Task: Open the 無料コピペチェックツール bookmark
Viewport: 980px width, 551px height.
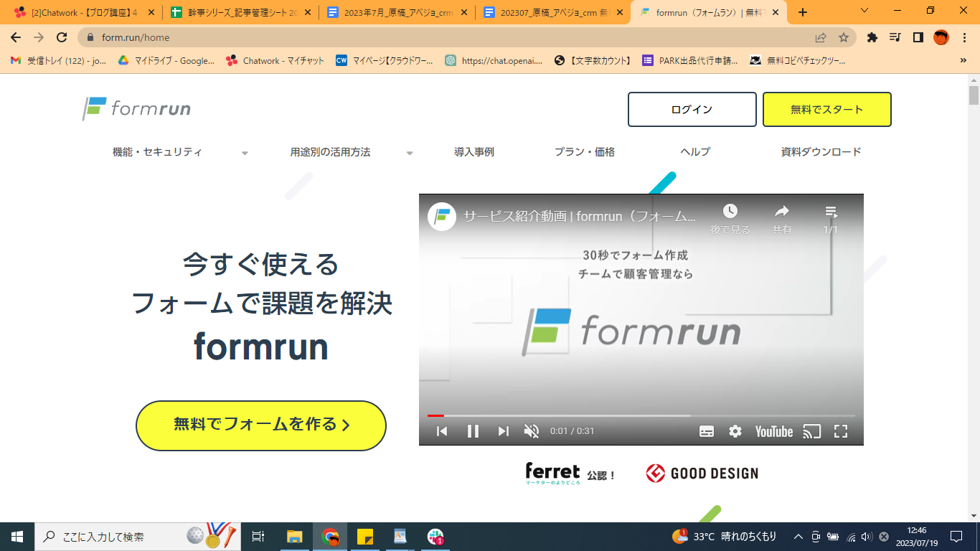Action: pyautogui.click(x=798, y=61)
